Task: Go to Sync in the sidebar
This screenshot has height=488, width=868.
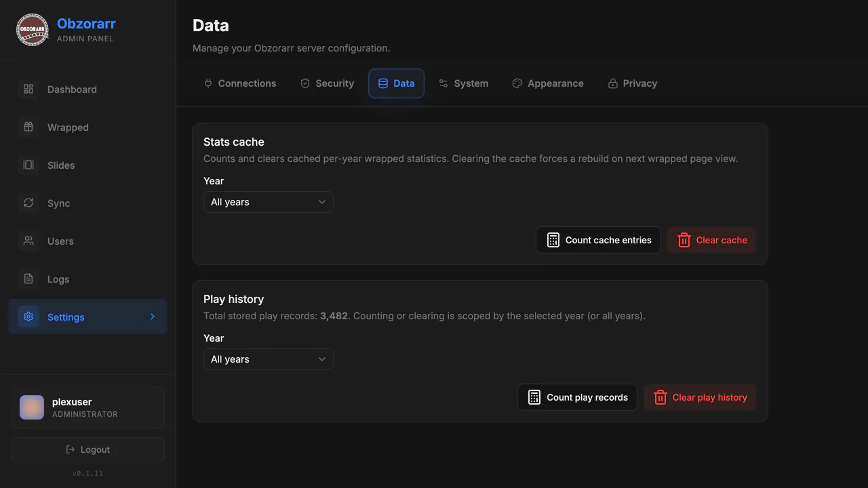Action: coord(87,203)
